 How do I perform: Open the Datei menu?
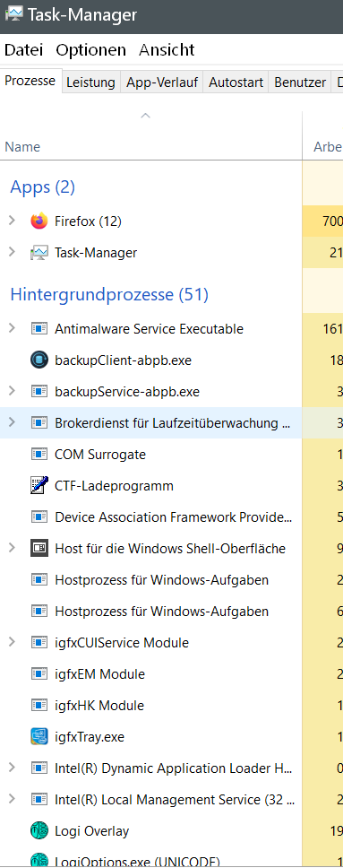[24, 50]
